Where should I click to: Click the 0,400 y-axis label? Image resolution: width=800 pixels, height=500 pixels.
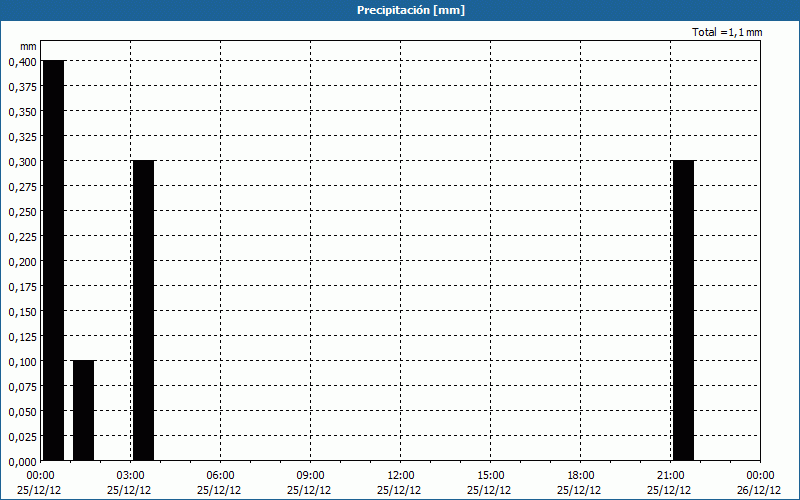22,62
